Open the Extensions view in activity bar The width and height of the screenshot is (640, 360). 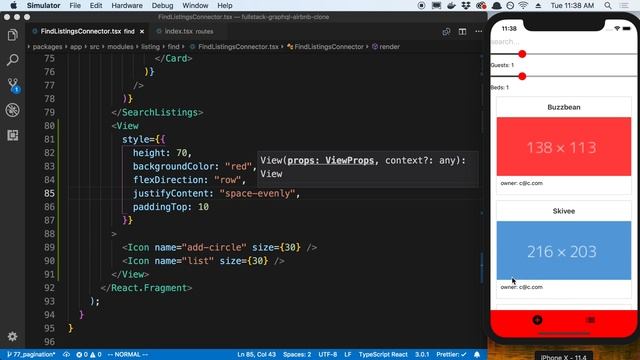pyautogui.click(x=13, y=135)
